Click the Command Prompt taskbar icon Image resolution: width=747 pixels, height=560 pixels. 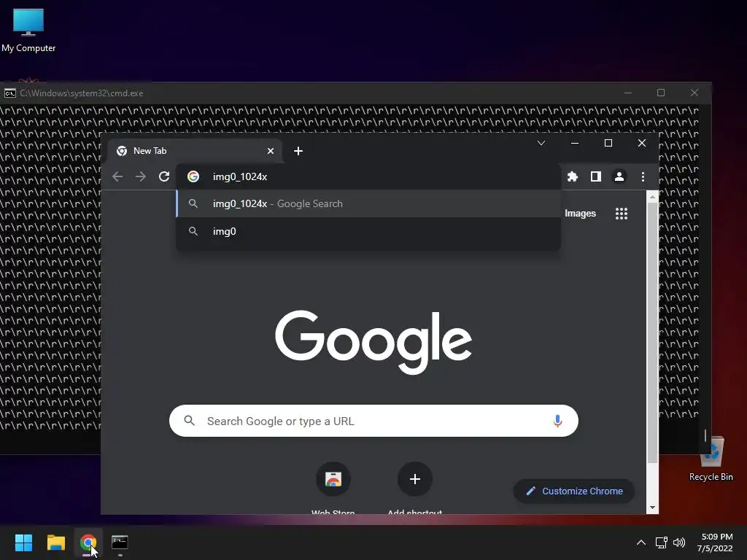(120, 542)
